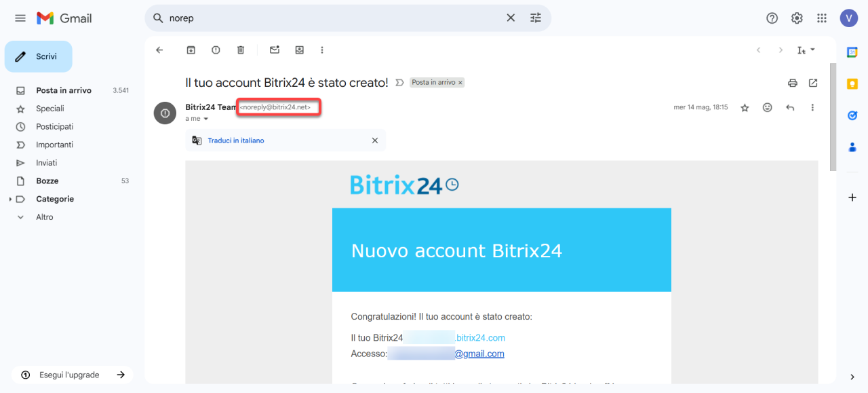Go to older message arrow

point(781,50)
